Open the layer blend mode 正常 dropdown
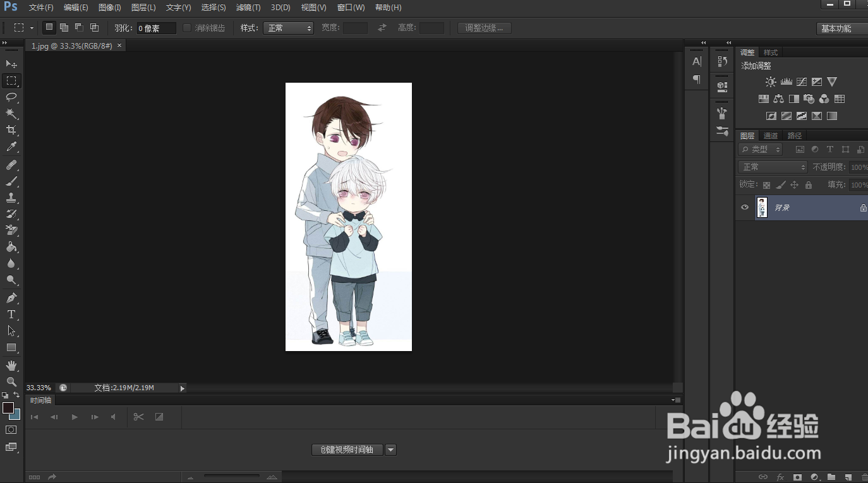This screenshot has height=483, width=868. [x=773, y=167]
